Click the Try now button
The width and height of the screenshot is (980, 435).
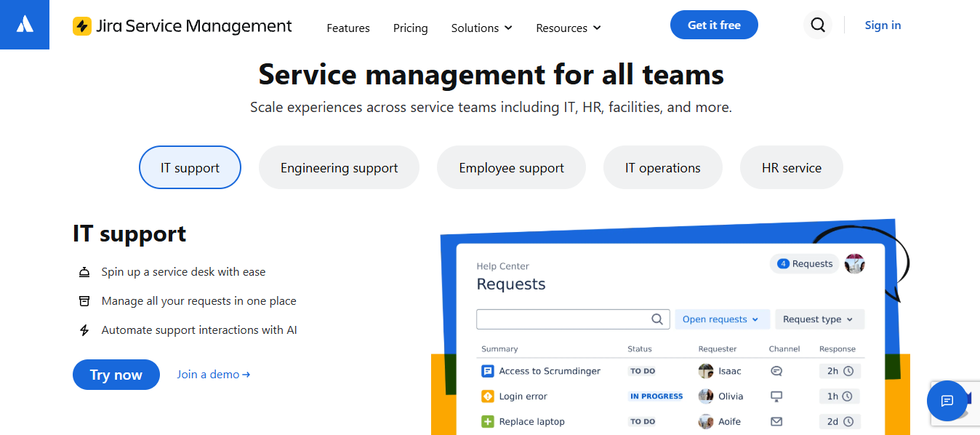tap(116, 375)
